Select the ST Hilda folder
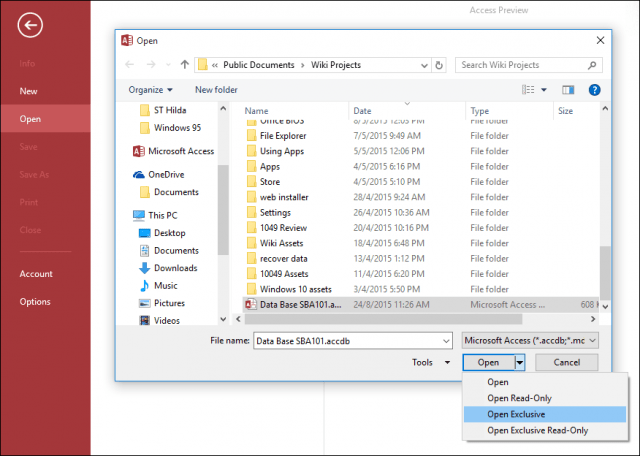 tap(162, 110)
